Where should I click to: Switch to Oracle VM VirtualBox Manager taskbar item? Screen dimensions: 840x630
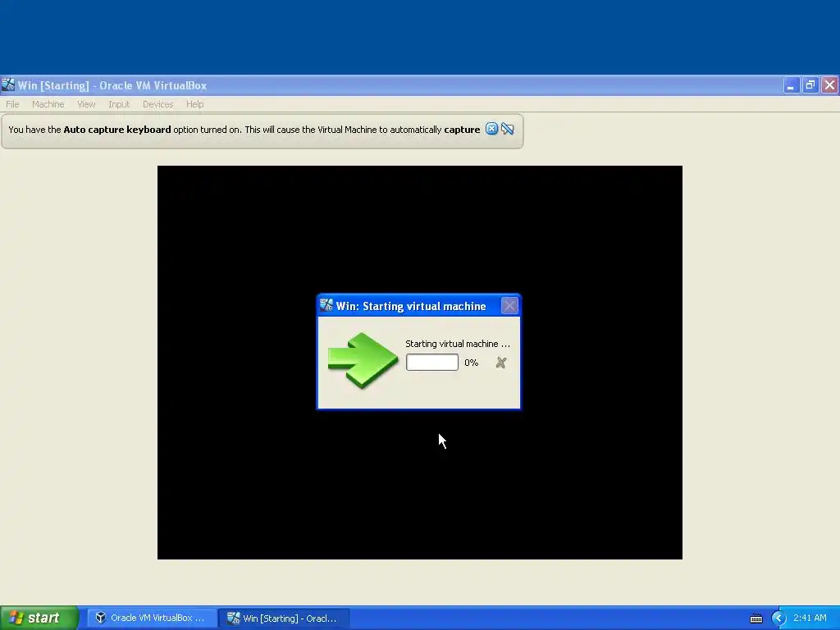coord(152,618)
